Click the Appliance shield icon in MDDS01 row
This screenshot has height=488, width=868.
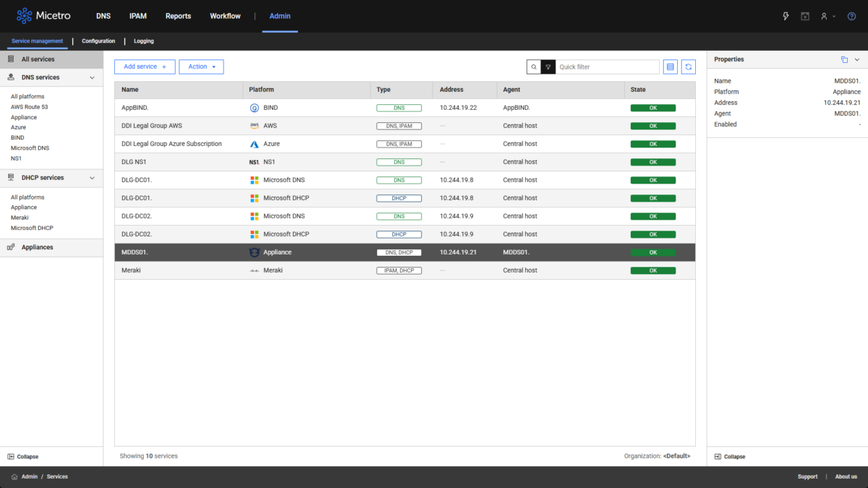254,252
